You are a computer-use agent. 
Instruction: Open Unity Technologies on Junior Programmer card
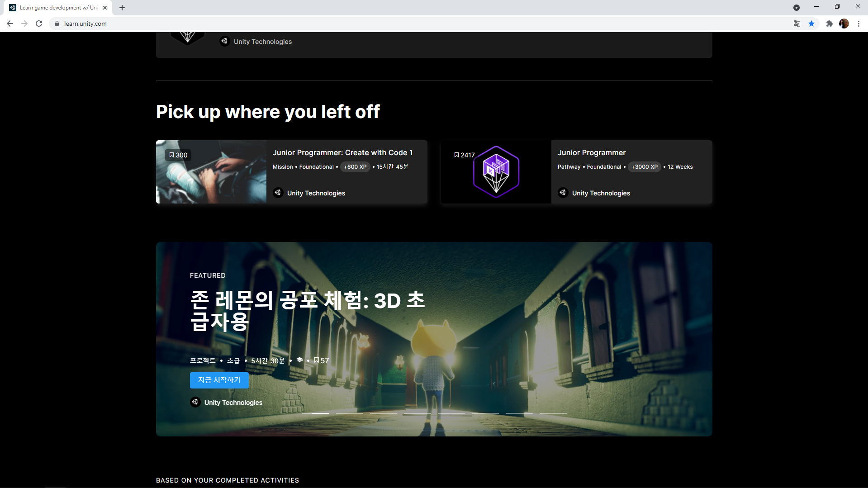[601, 193]
